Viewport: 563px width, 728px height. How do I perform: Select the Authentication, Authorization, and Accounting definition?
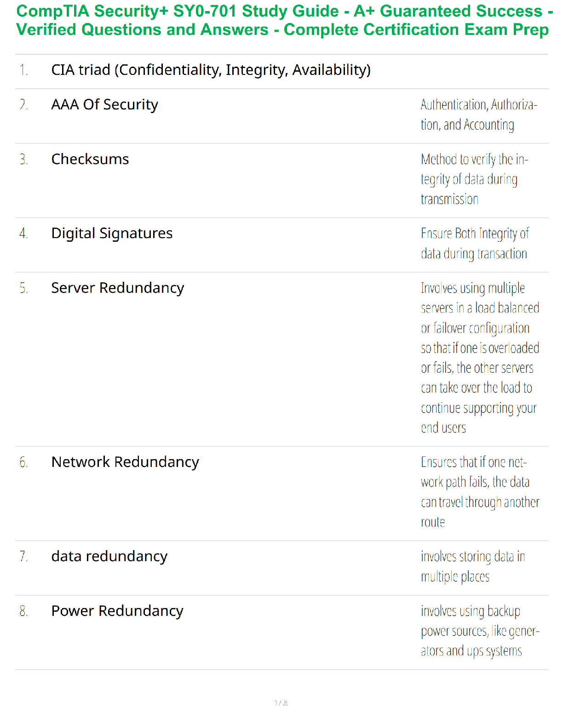(x=478, y=115)
